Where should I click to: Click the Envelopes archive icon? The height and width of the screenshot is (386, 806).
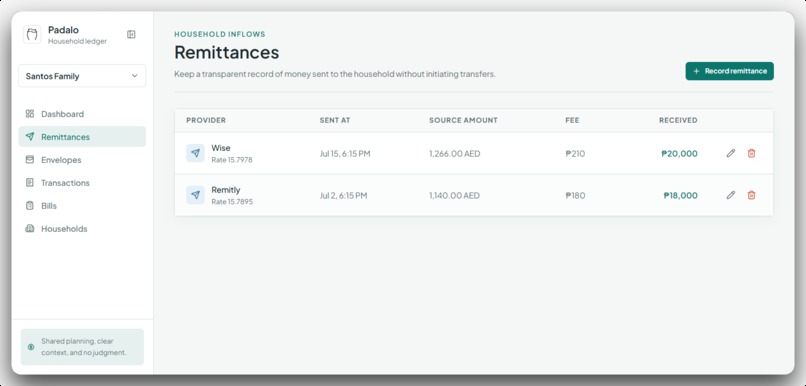pos(30,159)
